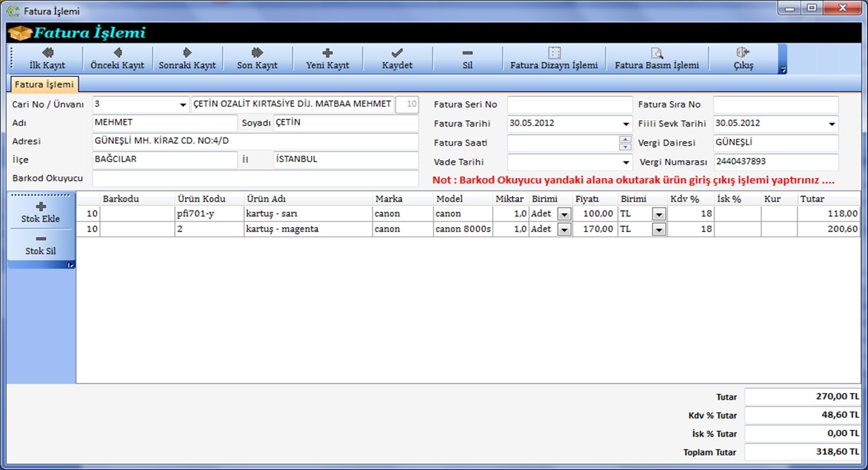Click the Barkod Okuyucu input field
The height and width of the screenshot is (470, 868).
(255, 179)
